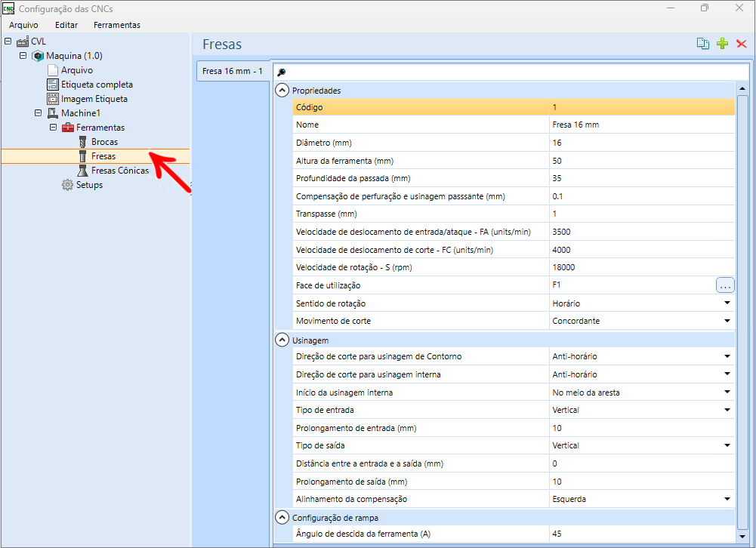The width and height of the screenshot is (756, 548).
Task: Select the Etiqueta completa icon
Action: [53, 85]
